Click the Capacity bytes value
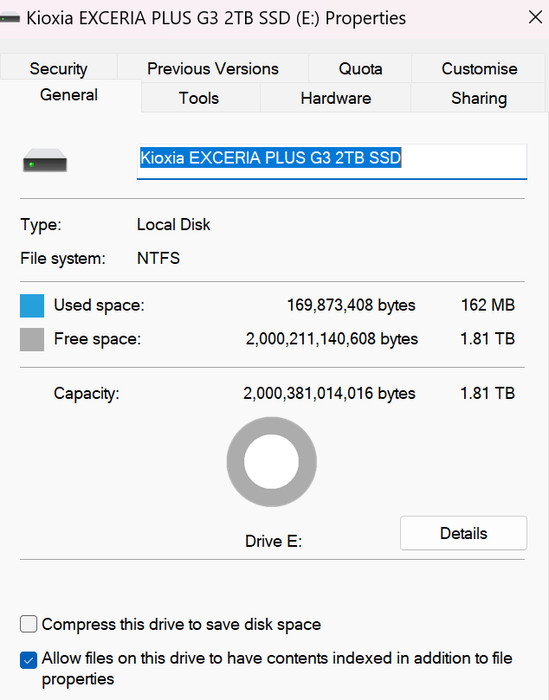Viewport: 549px width, 700px height. coord(329,393)
